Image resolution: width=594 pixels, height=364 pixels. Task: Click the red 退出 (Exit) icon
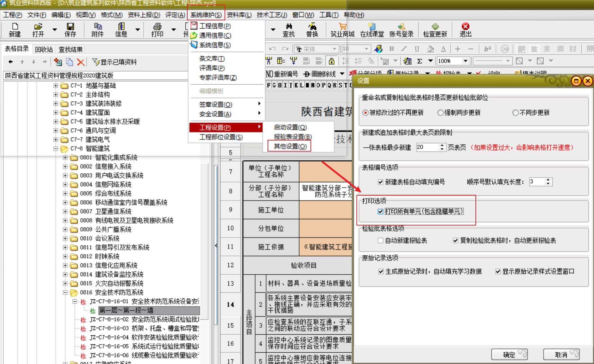[465, 30]
